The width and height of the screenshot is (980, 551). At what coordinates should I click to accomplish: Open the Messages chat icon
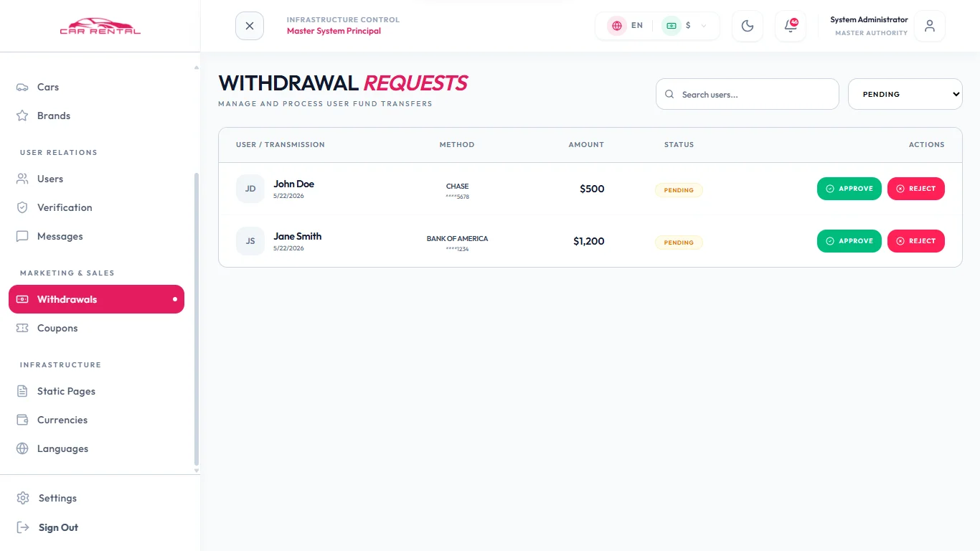point(22,236)
